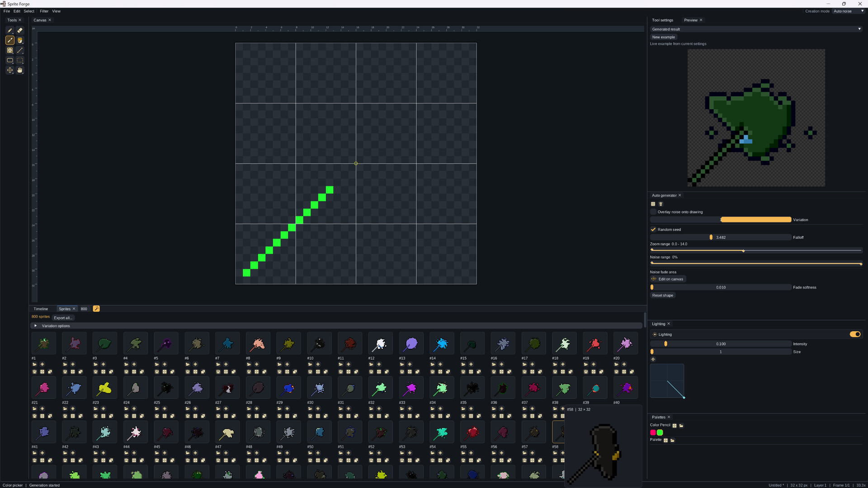Select the Move tool
This screenshot has width=868, height=488.
(9, 70)
